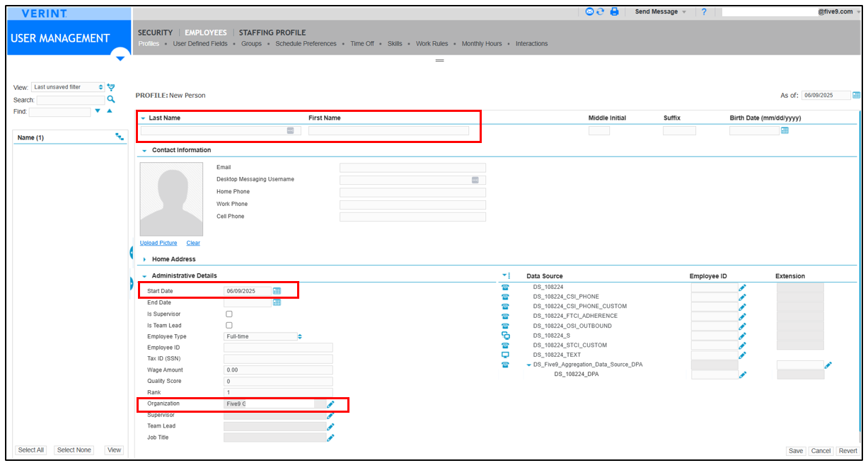Image resolution: width=868 pixels, height=463 pixels.
Task: Open the Data Source column options arrow
Action: [505, 275]
